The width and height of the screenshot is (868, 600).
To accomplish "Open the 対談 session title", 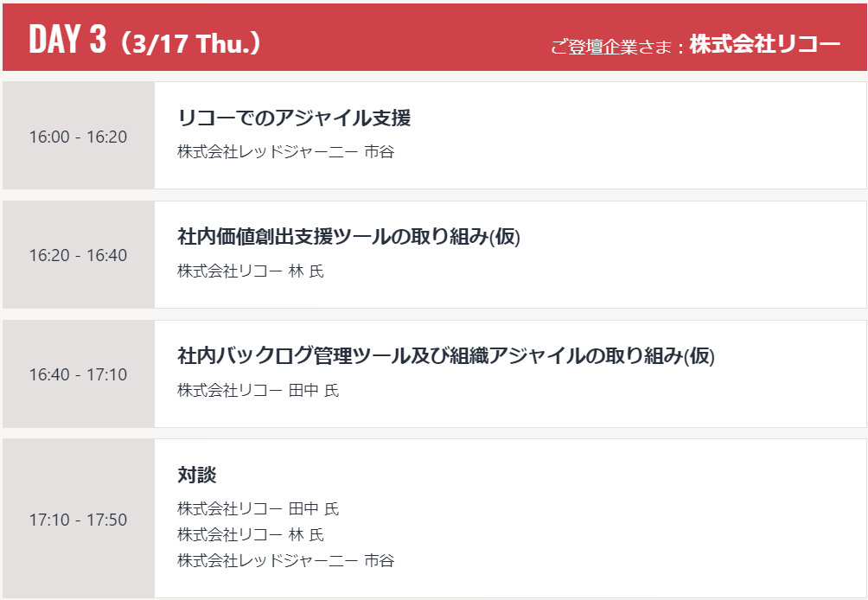I will coord(197,475).
